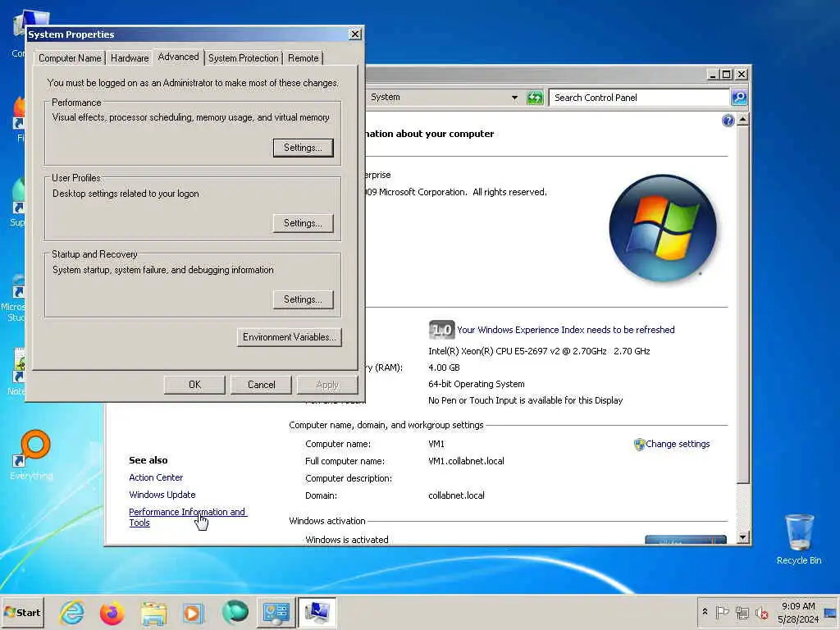
Task: Click the shield icon beside Change settings
Action: [639, 444]
